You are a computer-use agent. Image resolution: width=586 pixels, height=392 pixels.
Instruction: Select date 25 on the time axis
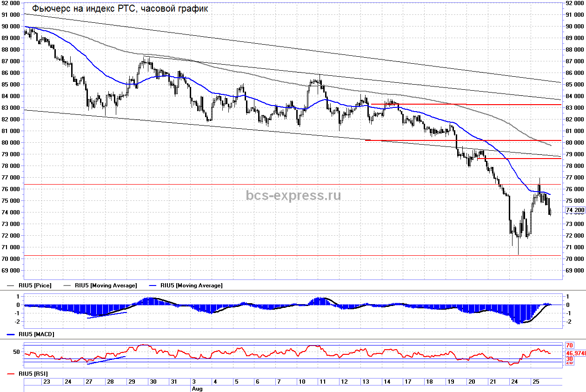(535, 382)
